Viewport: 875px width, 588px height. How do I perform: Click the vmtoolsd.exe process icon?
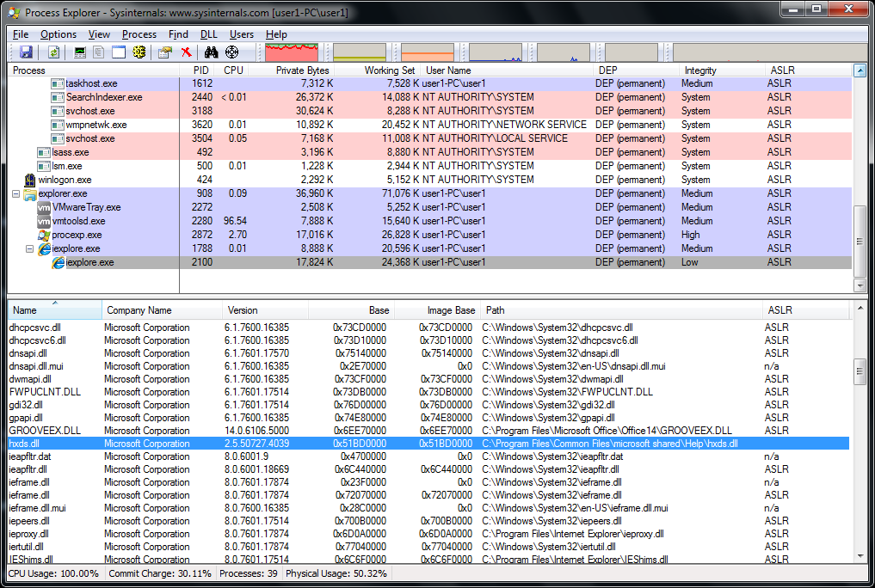click(x=44, y=221)
